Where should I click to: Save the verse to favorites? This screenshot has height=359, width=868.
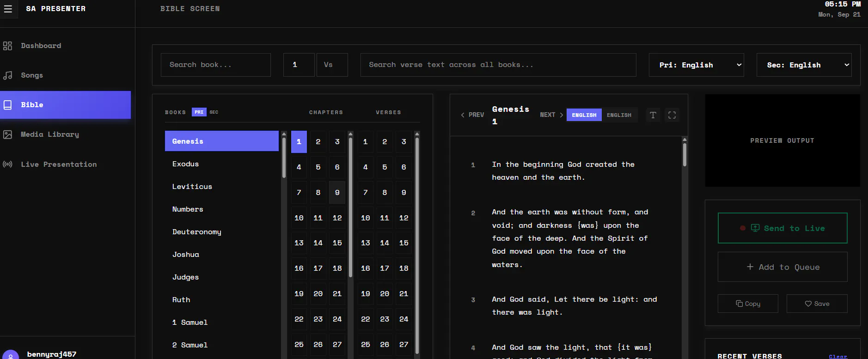817,304
